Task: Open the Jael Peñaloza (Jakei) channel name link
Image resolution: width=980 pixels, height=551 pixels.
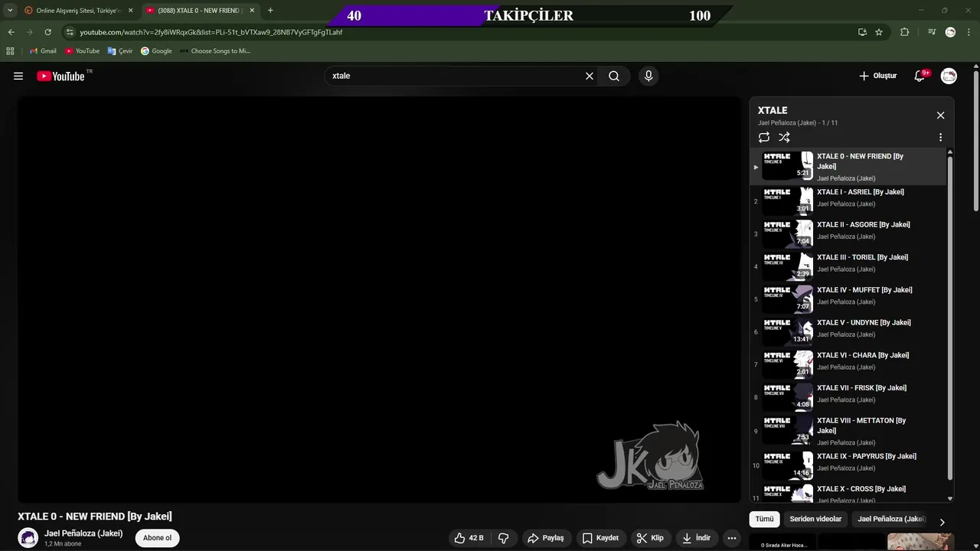Action: point(83,533)
